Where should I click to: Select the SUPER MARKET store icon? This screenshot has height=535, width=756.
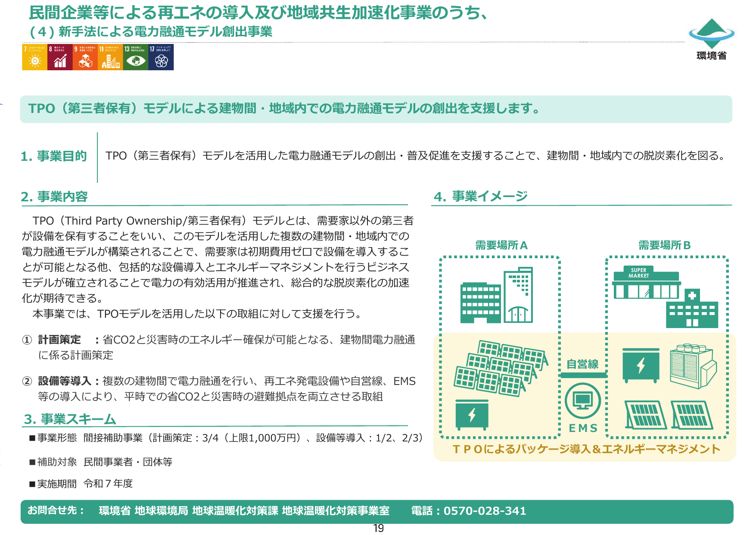[x=646, y=283]
